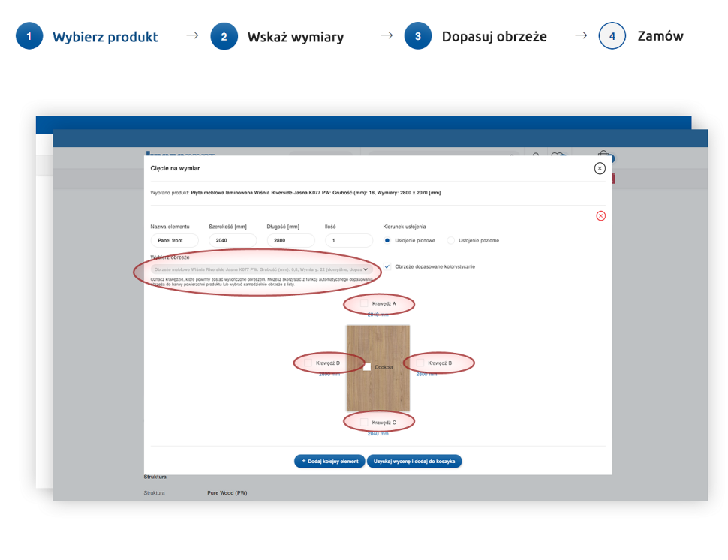Remove element with red X icon

[x=600, y=215]
